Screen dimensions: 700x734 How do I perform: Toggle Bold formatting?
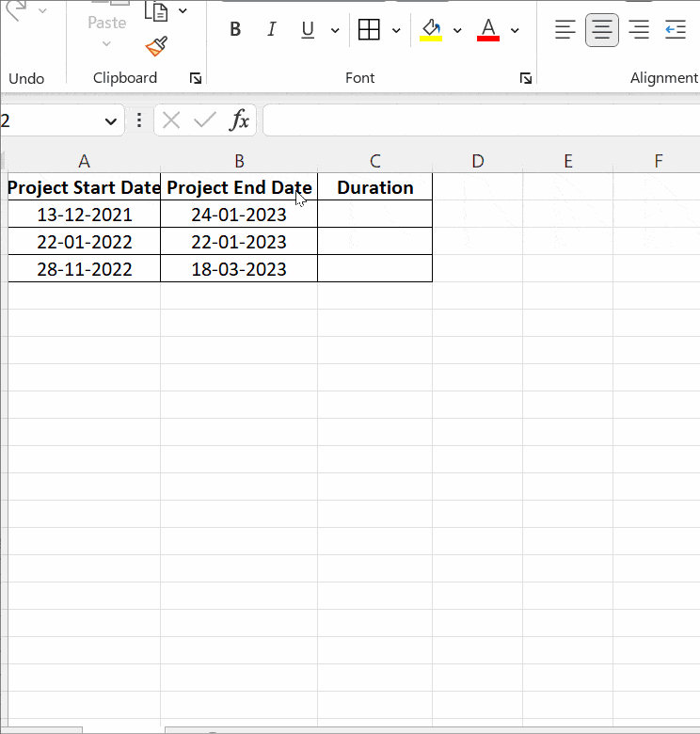point(235,30)
